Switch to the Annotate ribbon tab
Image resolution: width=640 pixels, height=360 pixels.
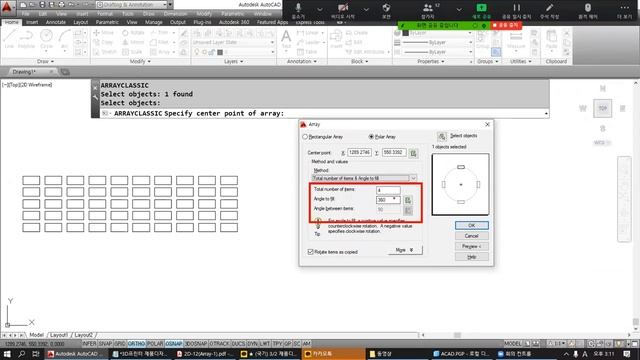click(x=56, y=22)
